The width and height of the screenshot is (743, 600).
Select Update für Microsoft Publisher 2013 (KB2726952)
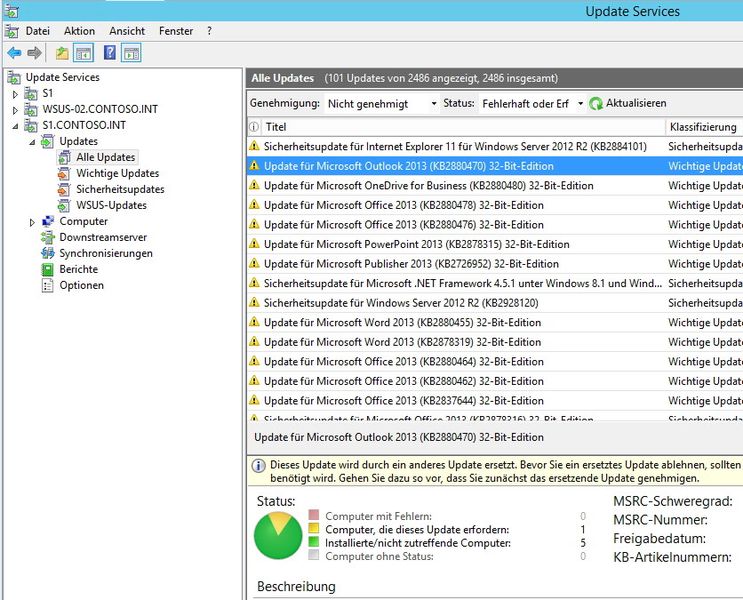pyautogui.click(x=495, y=264)
